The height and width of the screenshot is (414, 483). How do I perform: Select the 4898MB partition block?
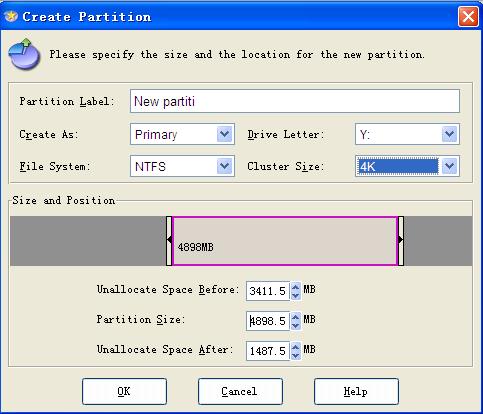285,241
